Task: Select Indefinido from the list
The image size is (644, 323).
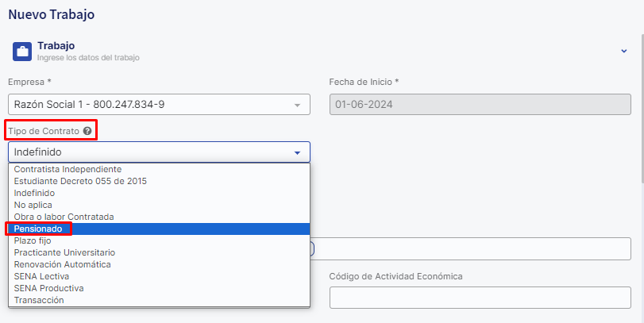Action: 35,193
